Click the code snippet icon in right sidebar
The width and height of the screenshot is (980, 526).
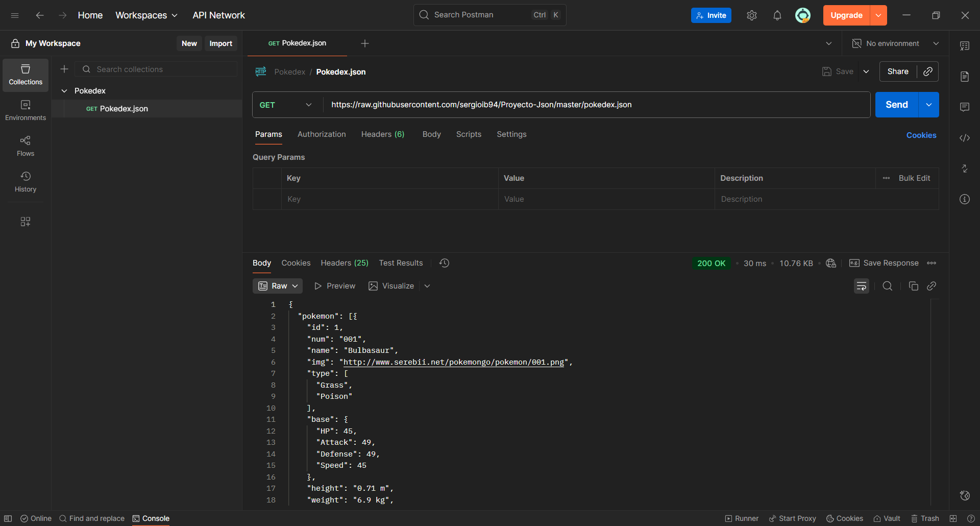pos(964,138)
